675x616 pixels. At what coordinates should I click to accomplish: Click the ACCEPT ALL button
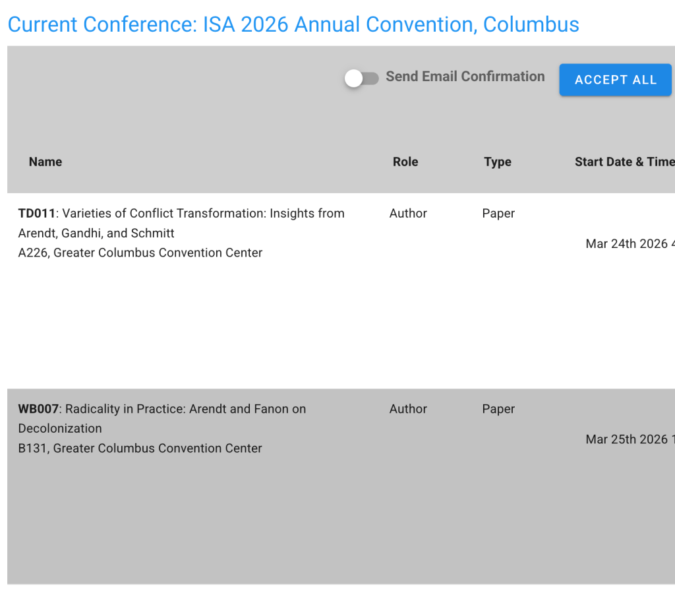coord(615,80)
